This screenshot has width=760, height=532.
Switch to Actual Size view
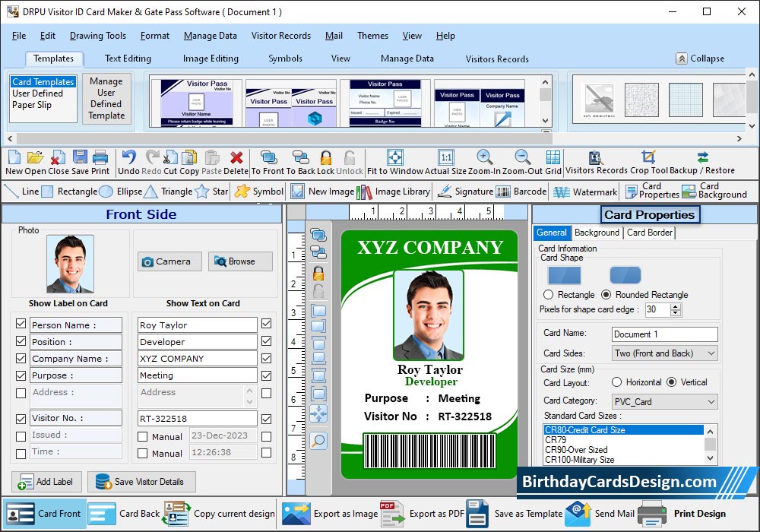pos(446,157)
